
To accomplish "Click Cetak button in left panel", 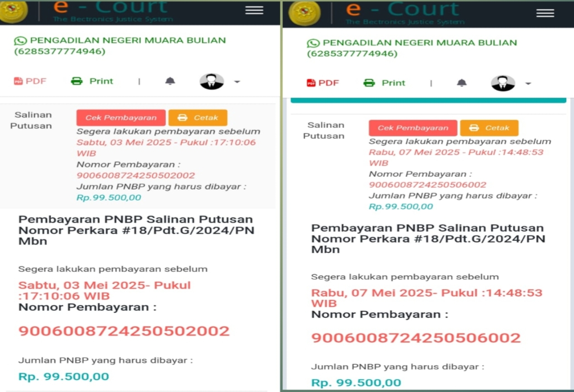I will [198, 118].
